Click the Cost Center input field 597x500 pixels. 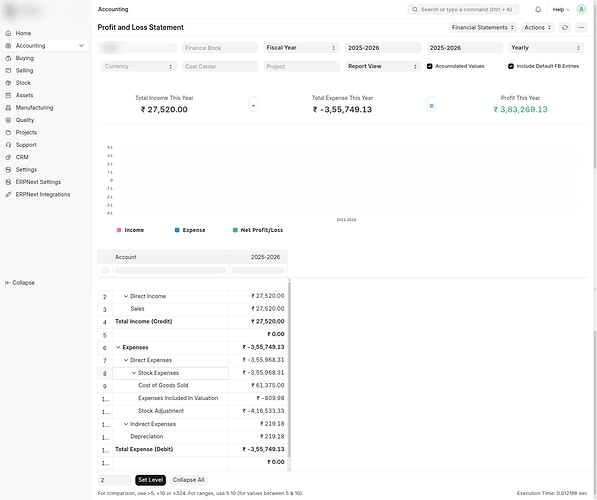click(220, 66)
